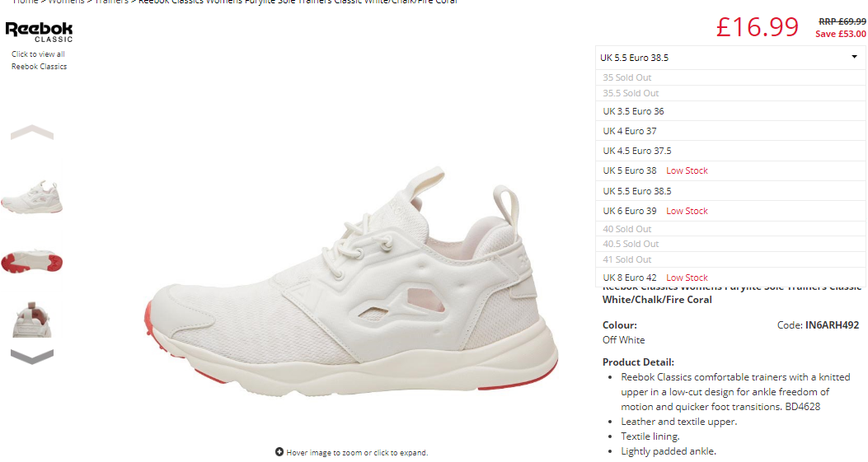Pick UK 8 Euro 42 size option
Image resolution: width=868 pixels, height=462 pixels.
[x=730, y=278]
